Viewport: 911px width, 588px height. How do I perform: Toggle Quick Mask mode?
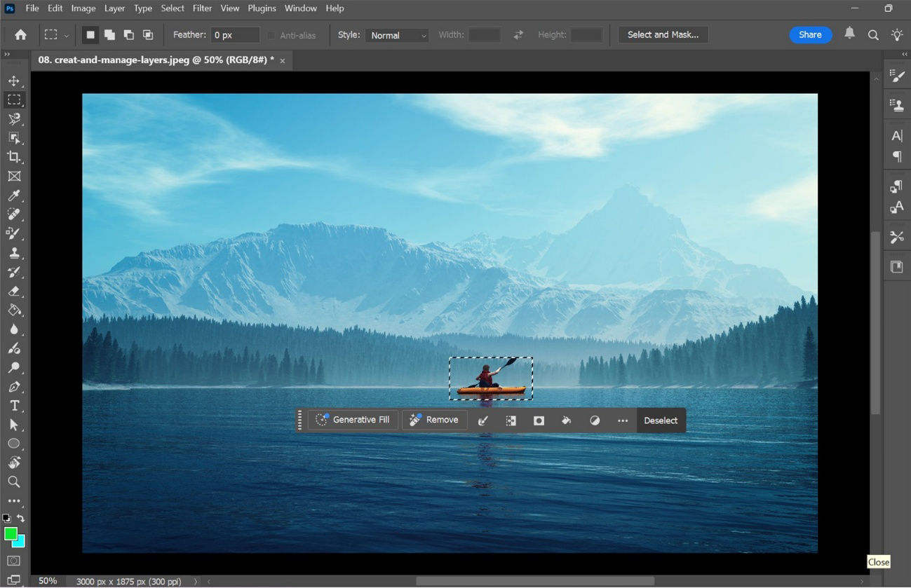(x=14, y=561)
